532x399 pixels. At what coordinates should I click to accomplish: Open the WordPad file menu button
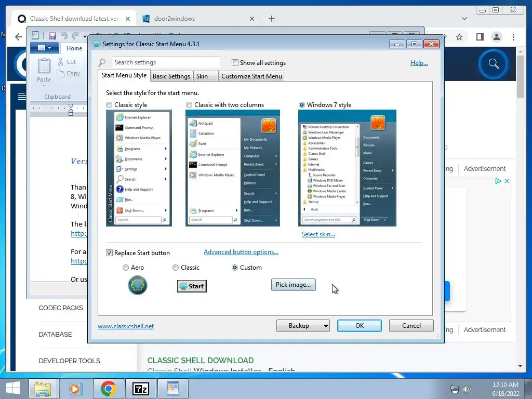[x=45, y=48]
